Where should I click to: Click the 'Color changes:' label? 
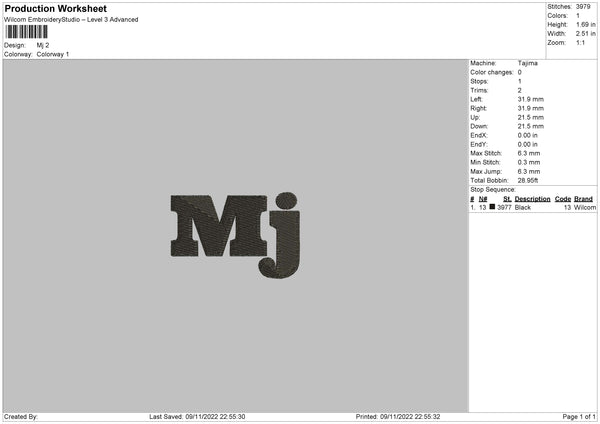(x=491, y=72)
